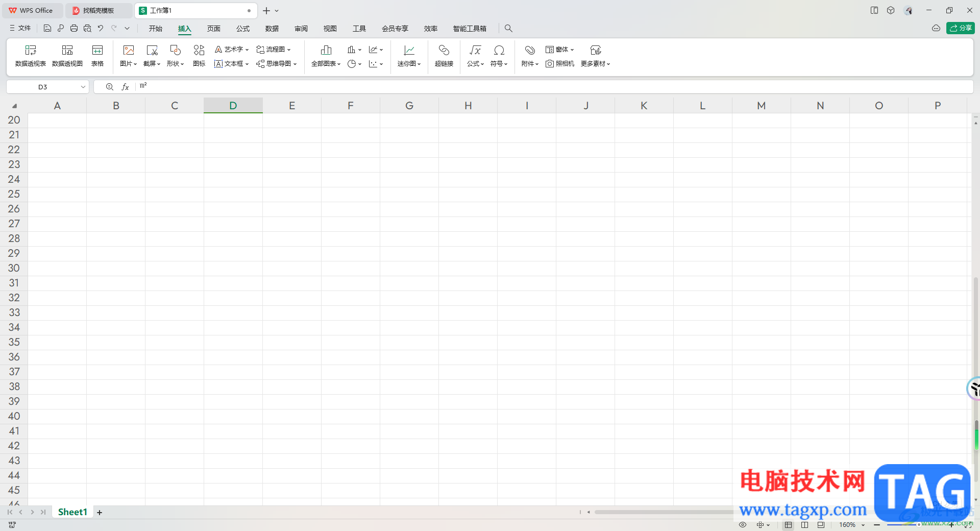Select row 30 header
Screen dimensions: 980x531
coord(14,268)
